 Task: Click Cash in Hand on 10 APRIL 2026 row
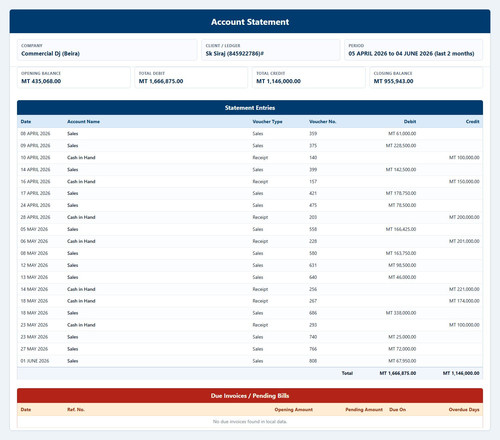coord(81,158)
